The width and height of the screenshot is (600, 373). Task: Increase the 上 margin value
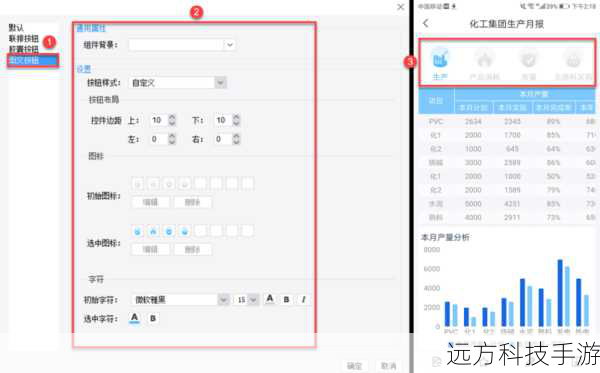[172, 117]
